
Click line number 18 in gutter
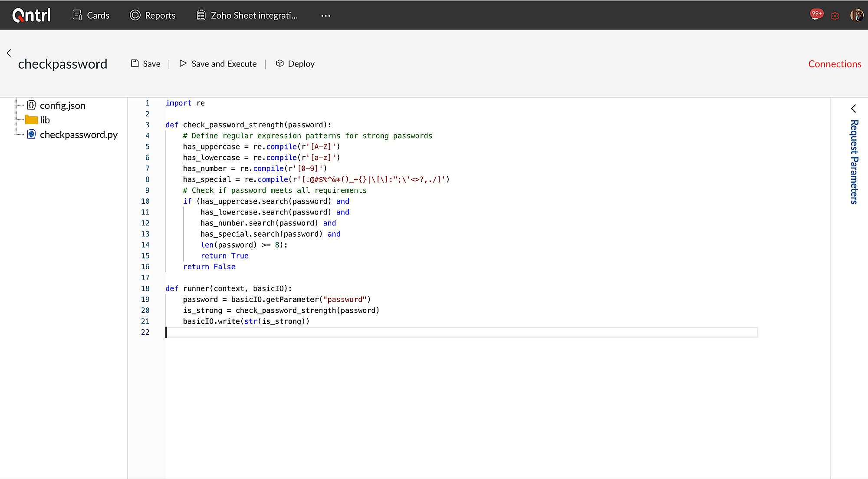coord(145,288)
